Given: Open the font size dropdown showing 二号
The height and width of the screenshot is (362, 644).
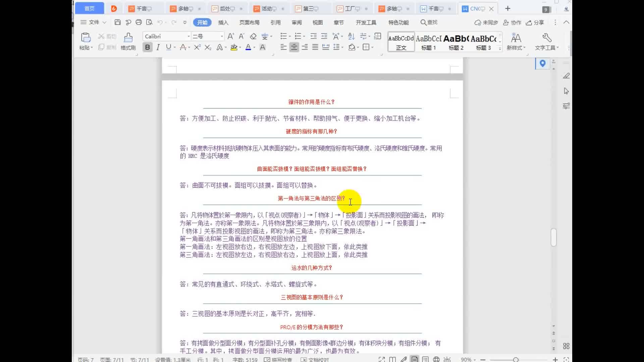Looking at the screenshot, I should [222, 36].
